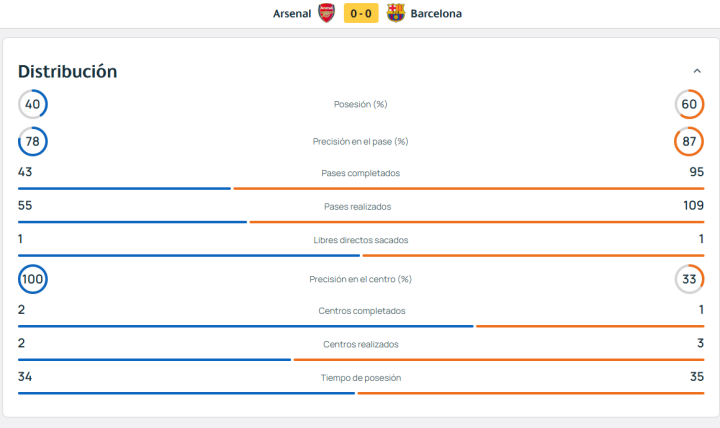Click the blue Centros completados bar

click(x=246, y=327)
